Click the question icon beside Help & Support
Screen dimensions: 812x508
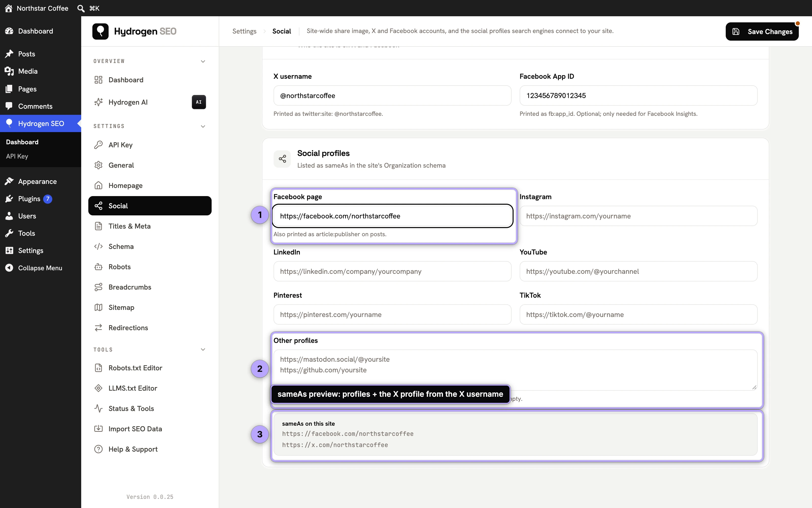[x=98, y=449]
